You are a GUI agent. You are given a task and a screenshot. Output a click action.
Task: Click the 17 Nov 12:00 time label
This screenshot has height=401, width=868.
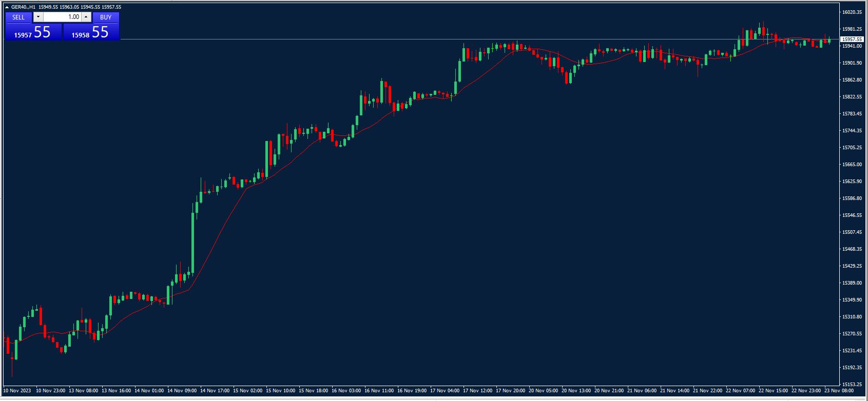click(477, 391)
